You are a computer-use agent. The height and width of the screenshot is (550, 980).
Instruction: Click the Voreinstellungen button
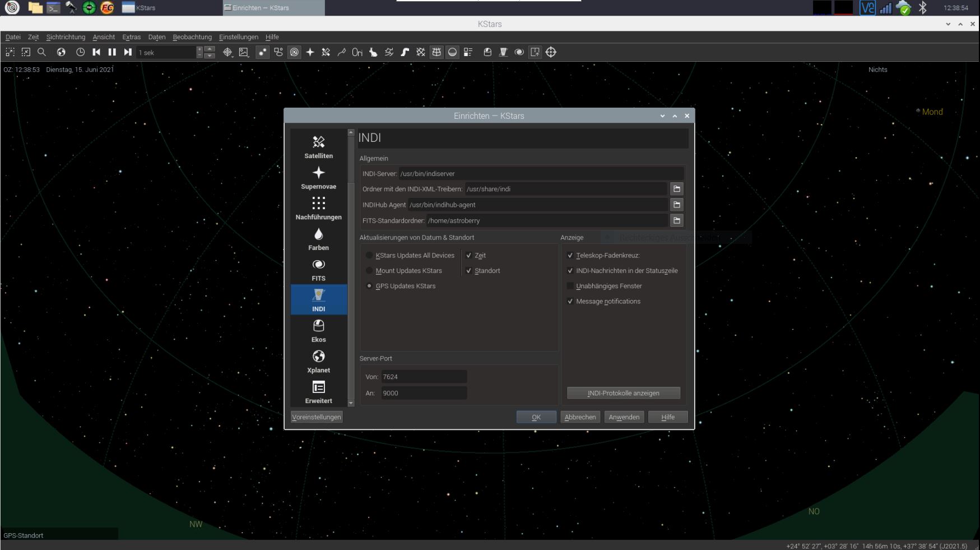(x=317, y=417)
